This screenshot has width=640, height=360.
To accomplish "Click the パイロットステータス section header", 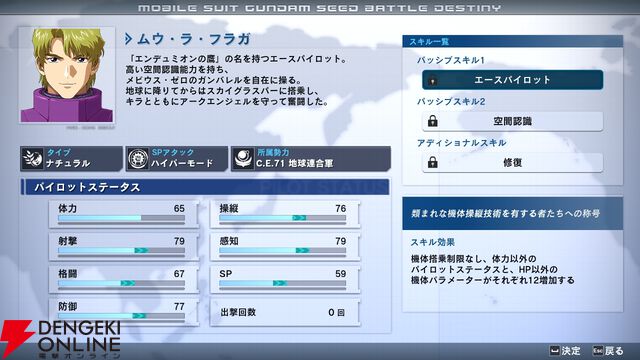I will (x=205, y=187).
